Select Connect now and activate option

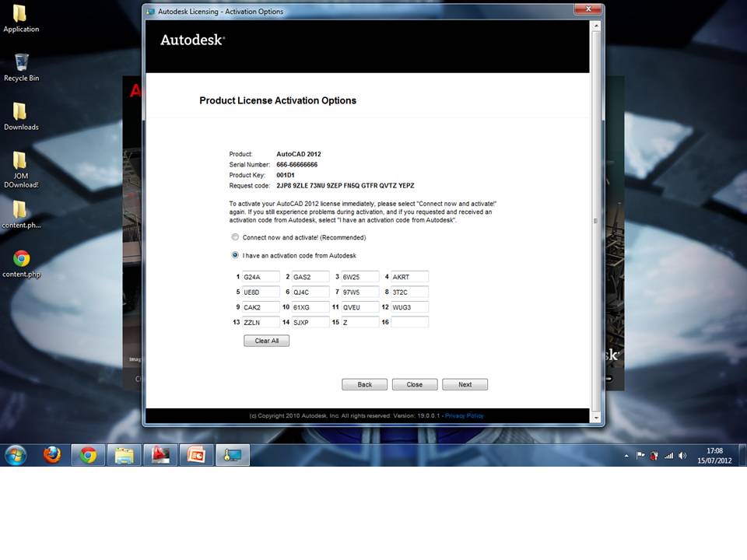tap(235, 237)
